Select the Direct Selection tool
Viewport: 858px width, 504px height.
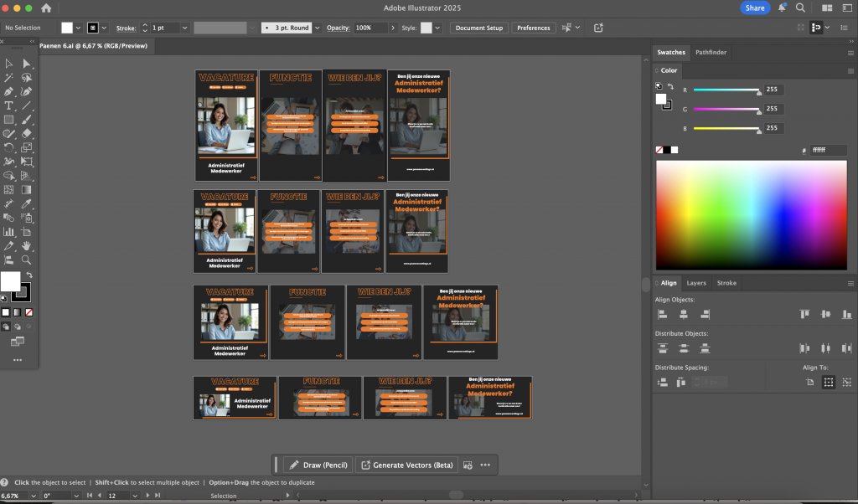(27, 64)
